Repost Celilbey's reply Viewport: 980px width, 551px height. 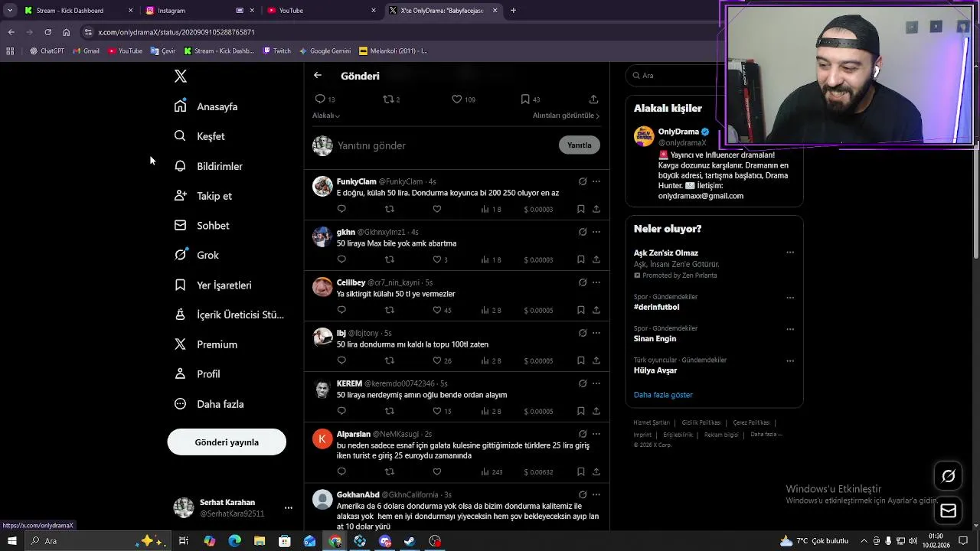(390, 310)
